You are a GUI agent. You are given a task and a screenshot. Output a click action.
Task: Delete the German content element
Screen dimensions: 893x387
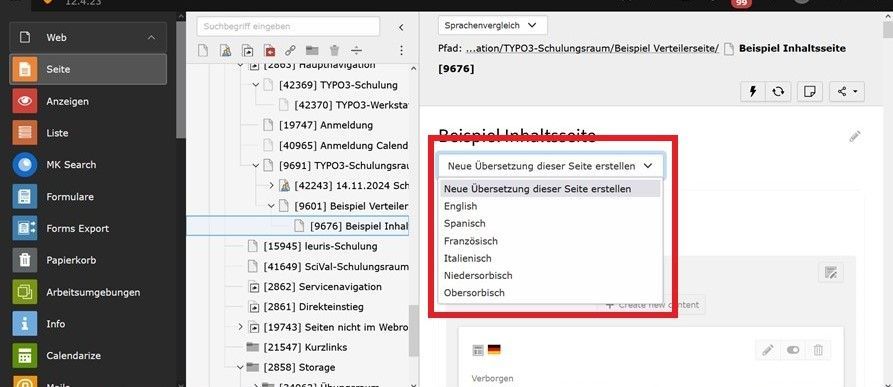[x=818, y=351]
